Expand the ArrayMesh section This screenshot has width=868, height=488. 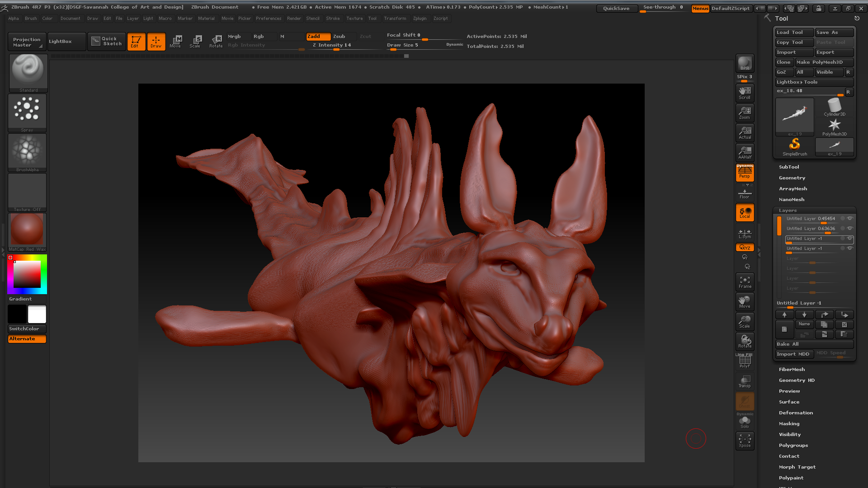793,189
